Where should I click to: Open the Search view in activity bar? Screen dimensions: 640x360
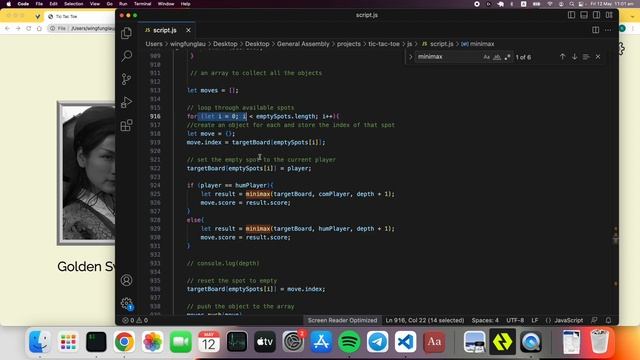(x=127, y=56)
